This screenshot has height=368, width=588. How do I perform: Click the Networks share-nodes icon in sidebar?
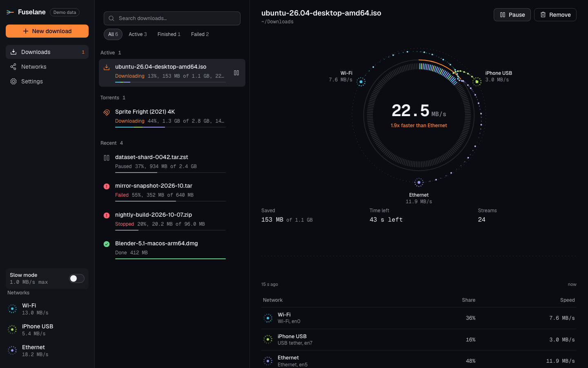pos(13,67)
